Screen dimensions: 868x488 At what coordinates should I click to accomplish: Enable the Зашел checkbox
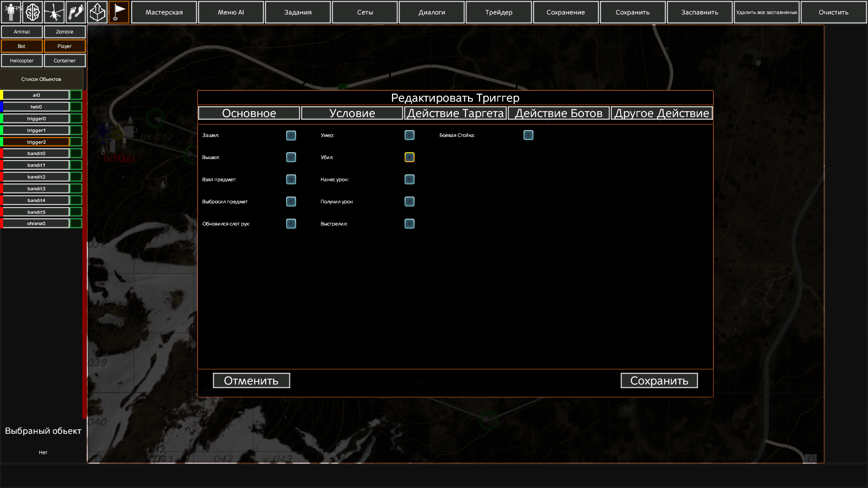pyautogui.click(x=291, y=136)
